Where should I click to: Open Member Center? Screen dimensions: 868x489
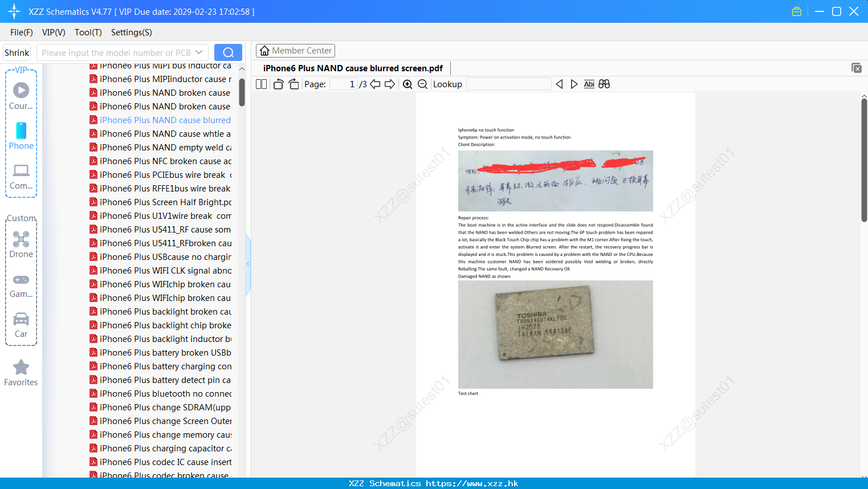pyautogui.click(x=295, y=51)
